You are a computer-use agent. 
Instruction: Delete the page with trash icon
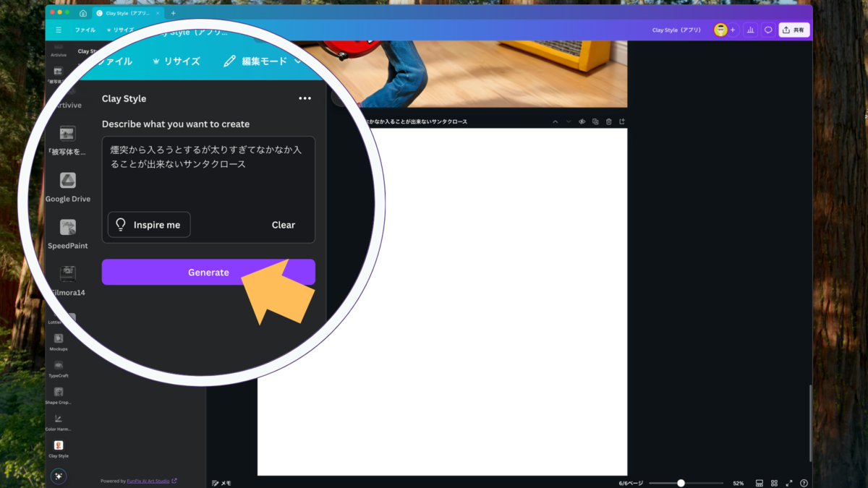[x=608, y=121]
